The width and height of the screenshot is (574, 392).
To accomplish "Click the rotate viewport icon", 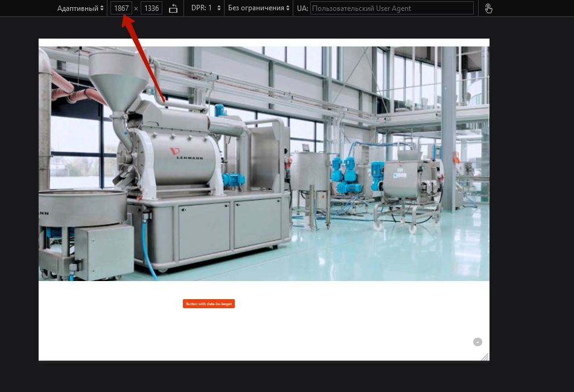I will tap(173, 8).
